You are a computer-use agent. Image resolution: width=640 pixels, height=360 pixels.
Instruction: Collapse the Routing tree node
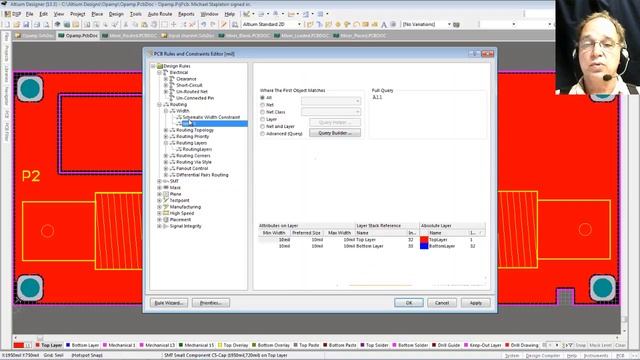[x=160, y=104]
